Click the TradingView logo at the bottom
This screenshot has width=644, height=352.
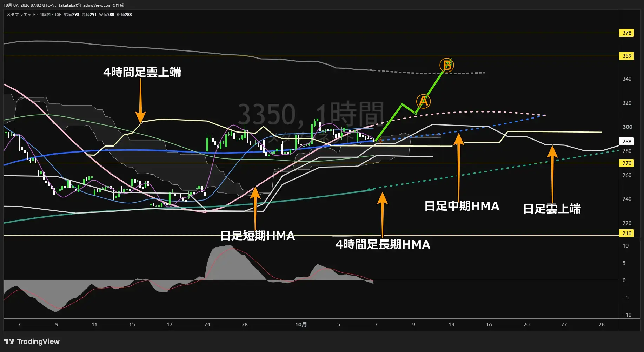tap(32, 341)
